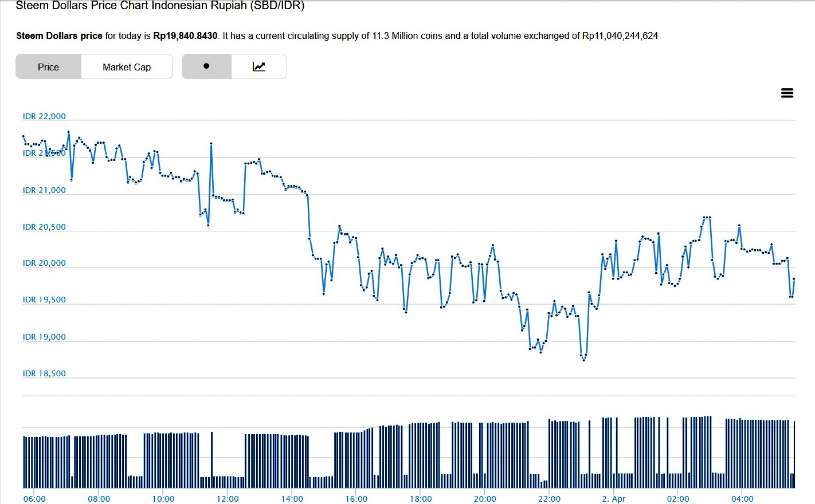Click the IDR 22,000 axis label

[44, 116]
